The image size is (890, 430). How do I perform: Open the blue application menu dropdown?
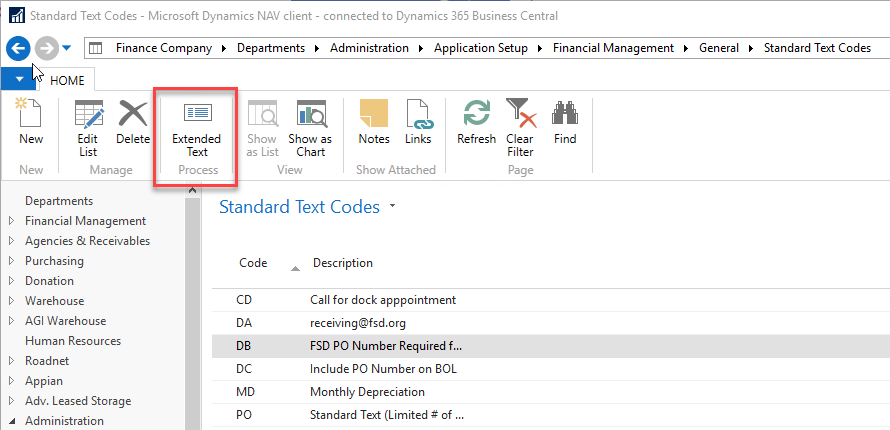pyautogui.click(x=19, y=80)
